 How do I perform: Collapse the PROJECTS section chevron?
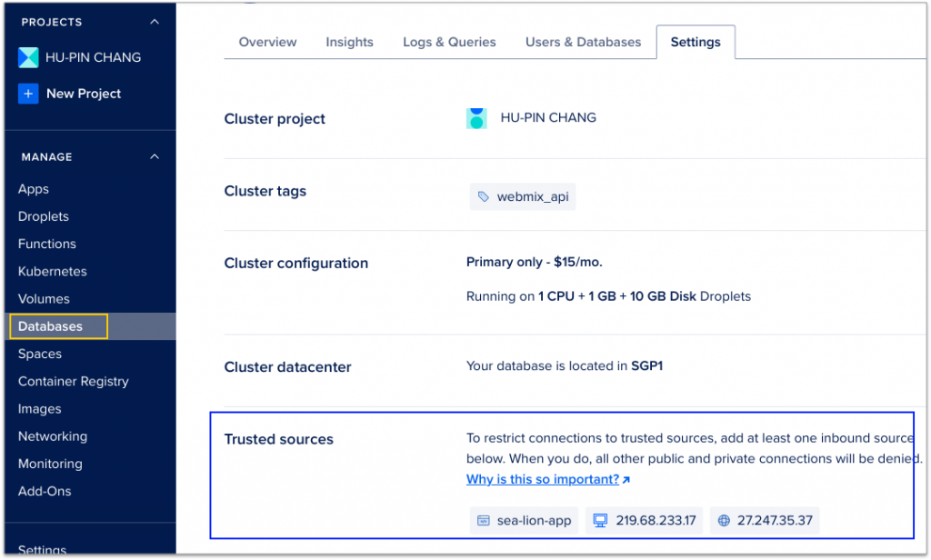click(155, 22)
